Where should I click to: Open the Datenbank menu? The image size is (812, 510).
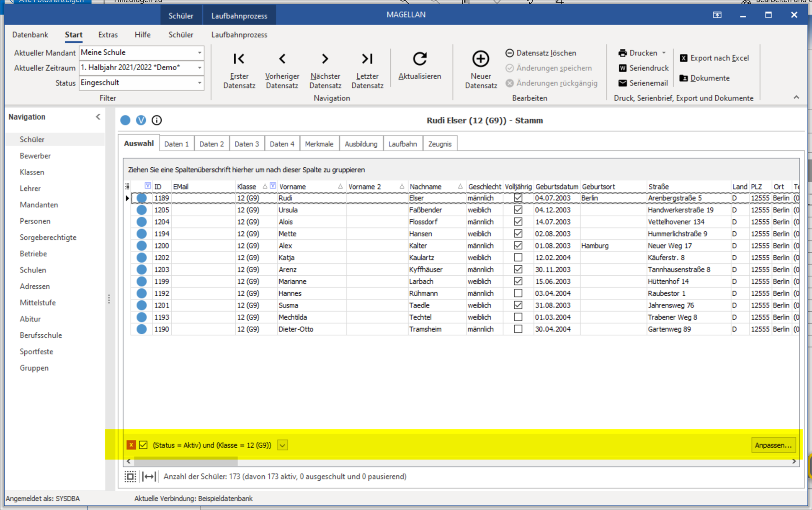click(30, 35)
